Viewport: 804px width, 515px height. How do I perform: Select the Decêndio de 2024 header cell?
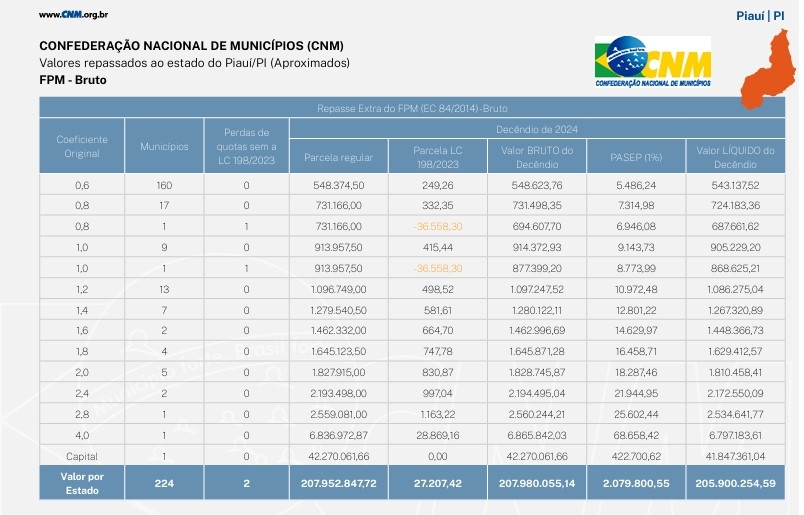tap(537, 129)
